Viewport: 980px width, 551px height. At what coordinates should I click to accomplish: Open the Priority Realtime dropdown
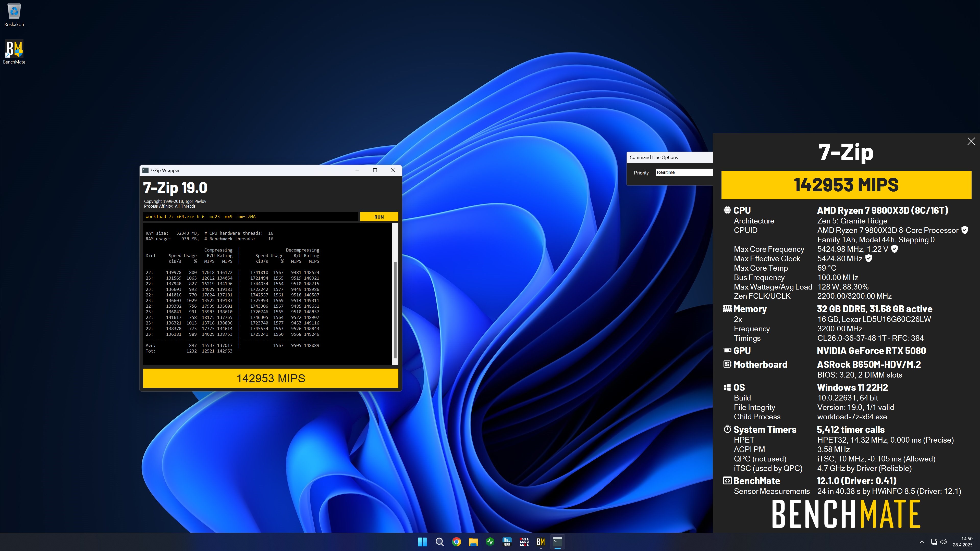click(684, 173)
